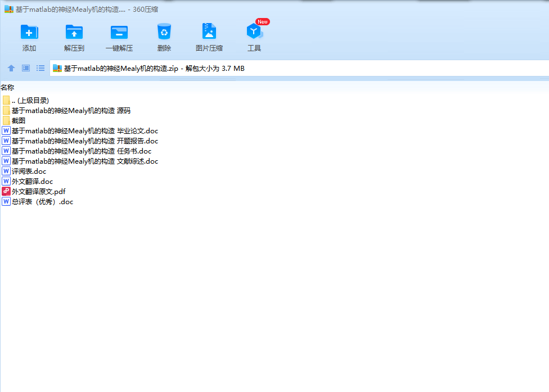Click the 一键解压 one-click extract icon
Image resolution: width=549 pixels, height=392 pixels.
[x=119, y=32]
